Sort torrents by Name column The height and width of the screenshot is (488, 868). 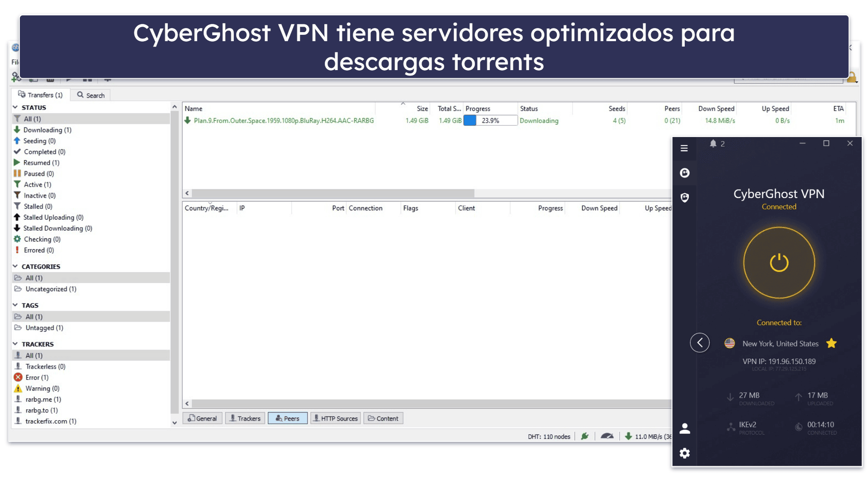click(279, 109)
